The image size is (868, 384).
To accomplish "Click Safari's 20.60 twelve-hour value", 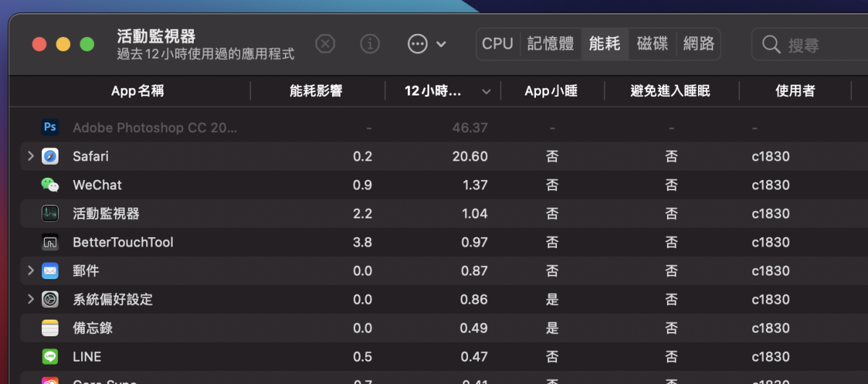I will [470, 156].
